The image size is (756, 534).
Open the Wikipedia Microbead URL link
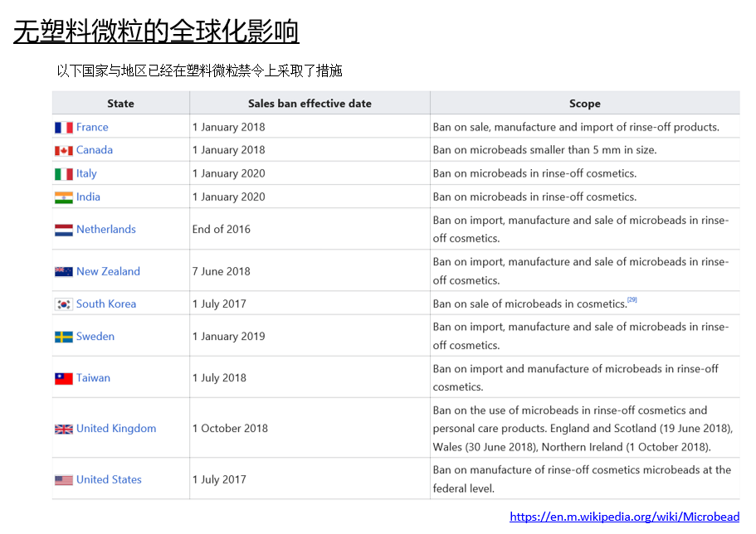click(x=624, y=517)
